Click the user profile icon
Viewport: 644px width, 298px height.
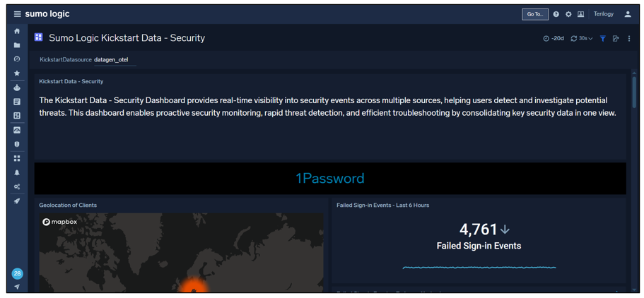(x=628, y=14)
